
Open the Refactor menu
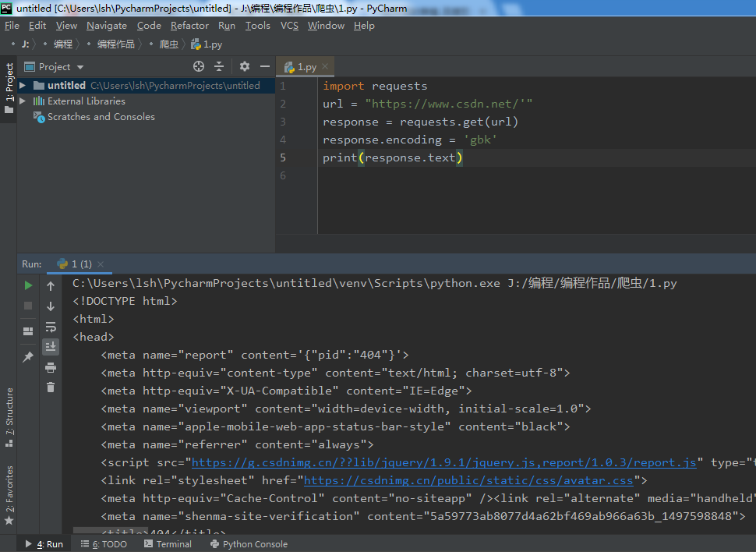[x=189, y=26]
